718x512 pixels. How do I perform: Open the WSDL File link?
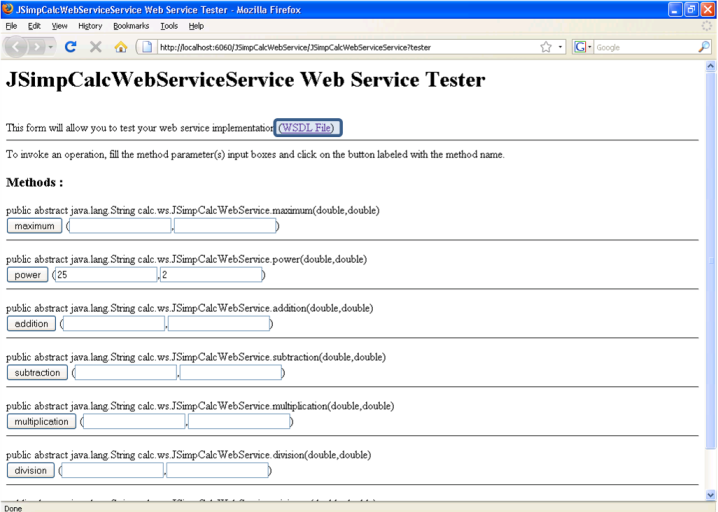(x=308, y=128)
